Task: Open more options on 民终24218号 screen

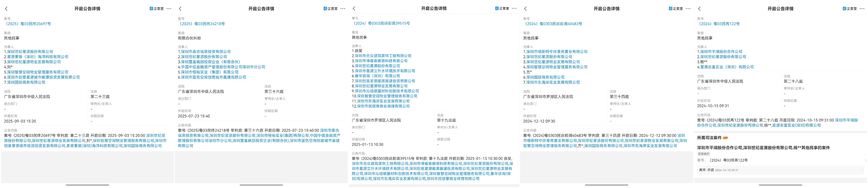Action: click(343, 9)
